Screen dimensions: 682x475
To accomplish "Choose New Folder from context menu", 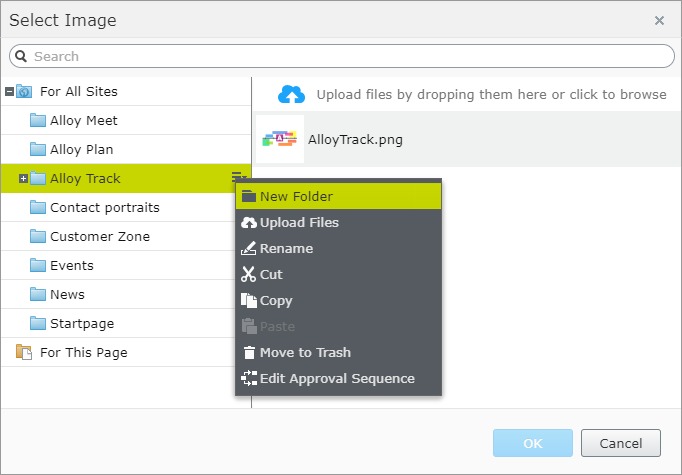I will pos(296,197).
